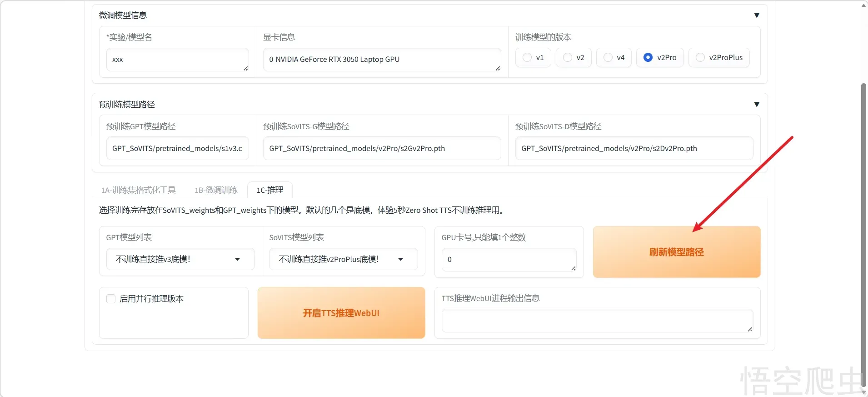Focus the 预训练SoVITS-G模型路径 field
Image resolution: width=868 pixels, height=397 pixels.
[x=382, y=149]
